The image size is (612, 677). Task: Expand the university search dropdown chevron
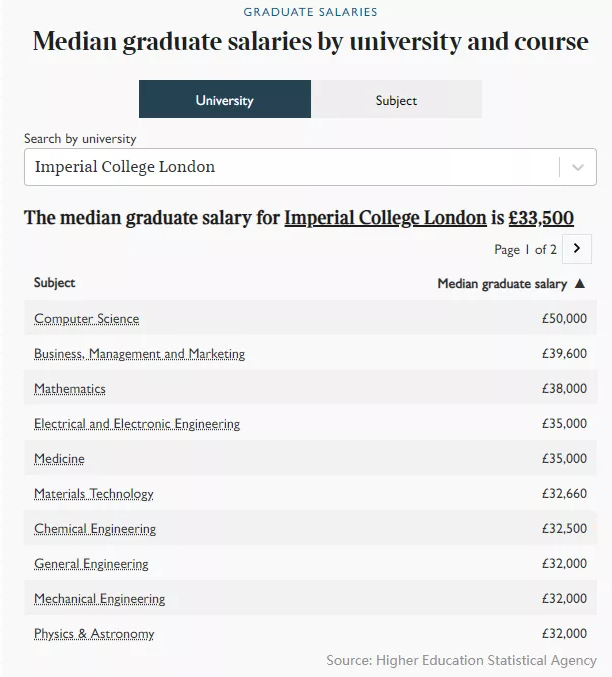click(577, 168)
